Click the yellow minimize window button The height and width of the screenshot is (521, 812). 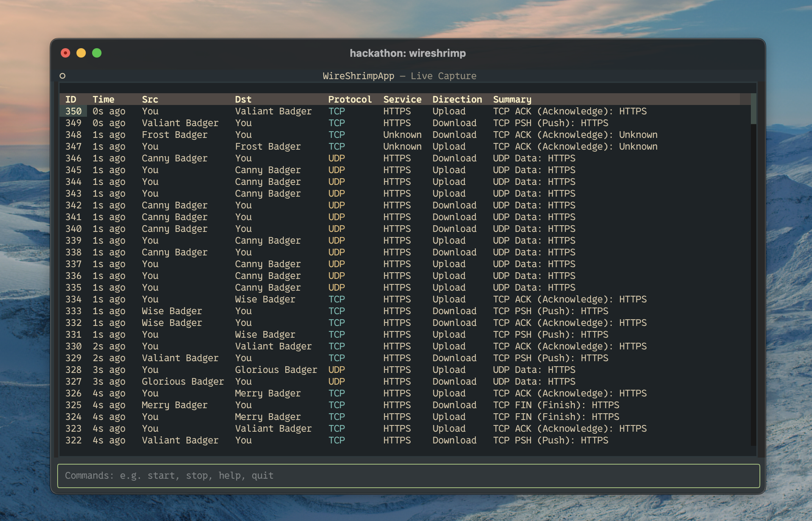[x=81, y=53]
